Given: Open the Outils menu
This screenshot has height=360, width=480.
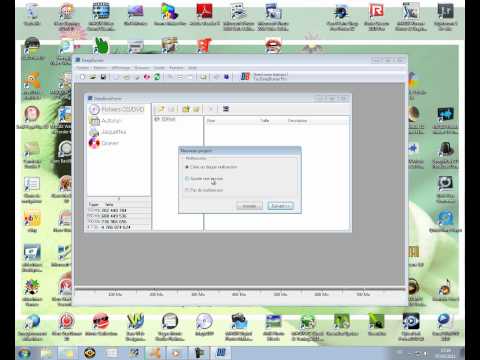Looking at the screenshot, I should (x=159, y=68).
